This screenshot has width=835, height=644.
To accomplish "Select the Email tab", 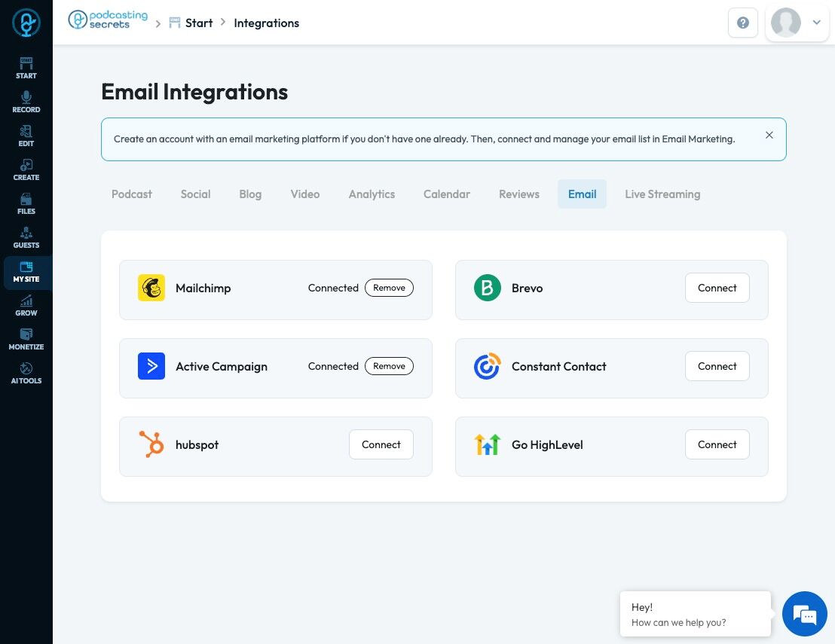I will point(582,194).
